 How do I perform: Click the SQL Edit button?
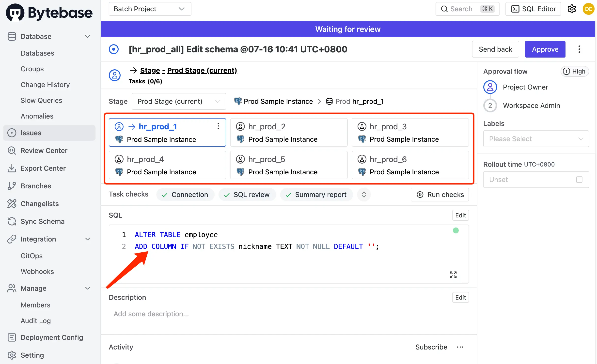(x=460, y=215)
